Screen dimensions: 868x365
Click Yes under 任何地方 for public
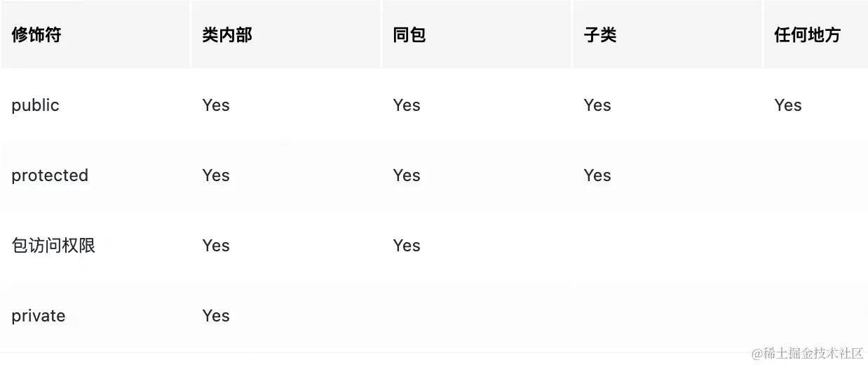point(788,105)
